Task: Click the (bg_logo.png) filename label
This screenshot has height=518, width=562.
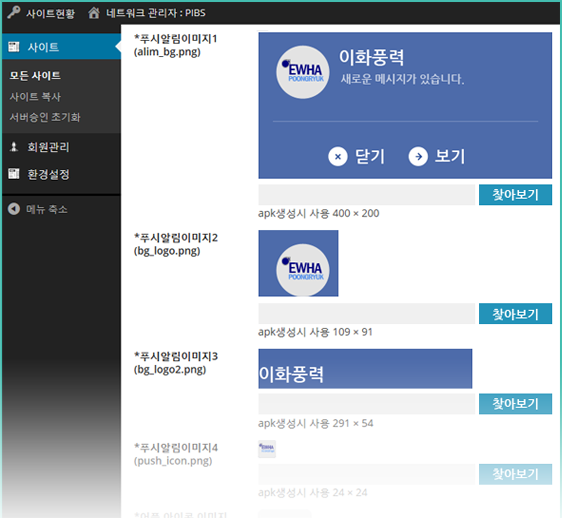Action: (167, 251)
